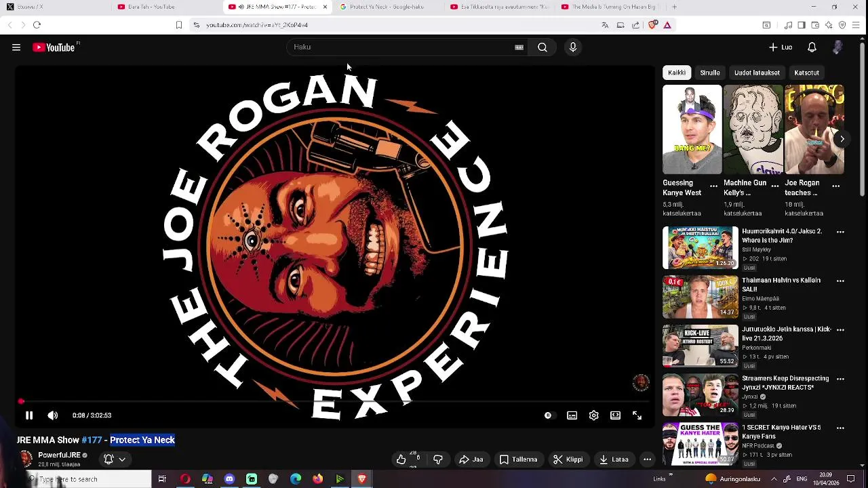Download video with Lataa button
The height and width of the screenshot is (488, 868).
click(614, 460)
